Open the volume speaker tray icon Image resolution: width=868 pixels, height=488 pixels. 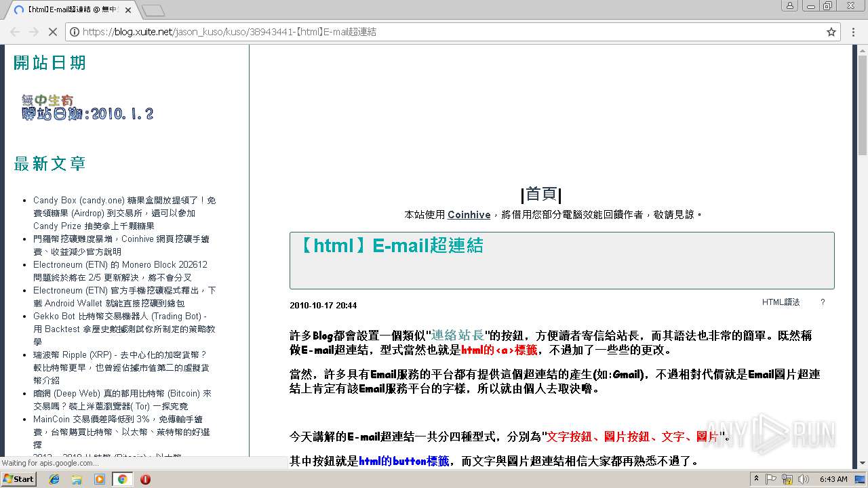coord(803,479)
